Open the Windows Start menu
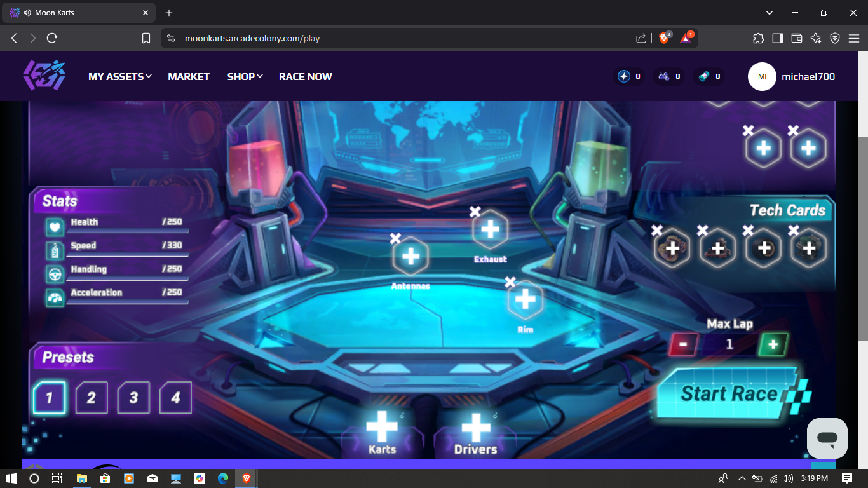This screenshot has height=488, width=868. tap(11, 478)
